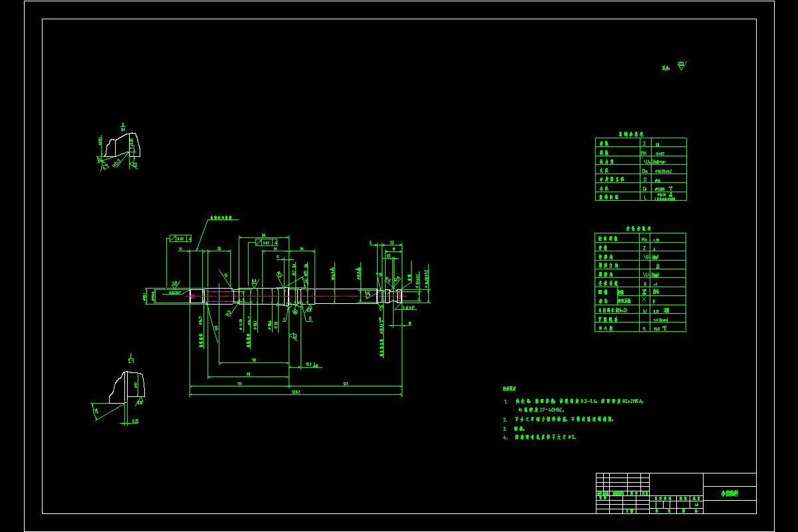Screen dimensions: 798x532
Task: Select the part name cell in title block
Action: [x=730, y=493]
